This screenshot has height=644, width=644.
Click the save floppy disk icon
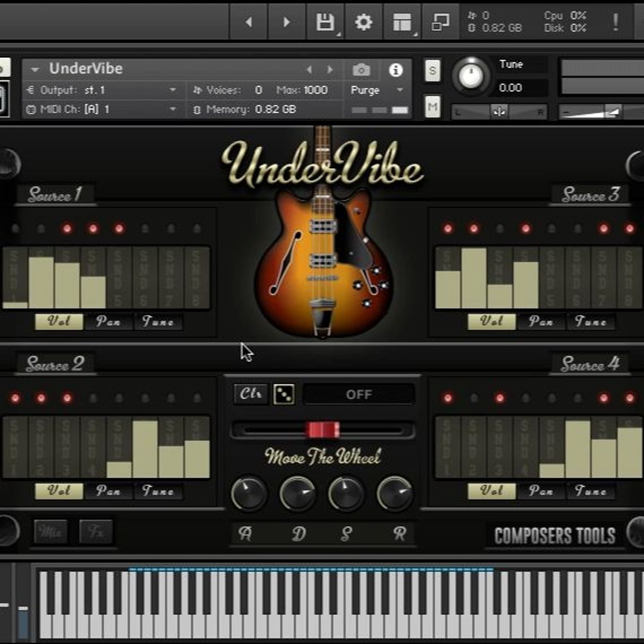coord(325,23)
